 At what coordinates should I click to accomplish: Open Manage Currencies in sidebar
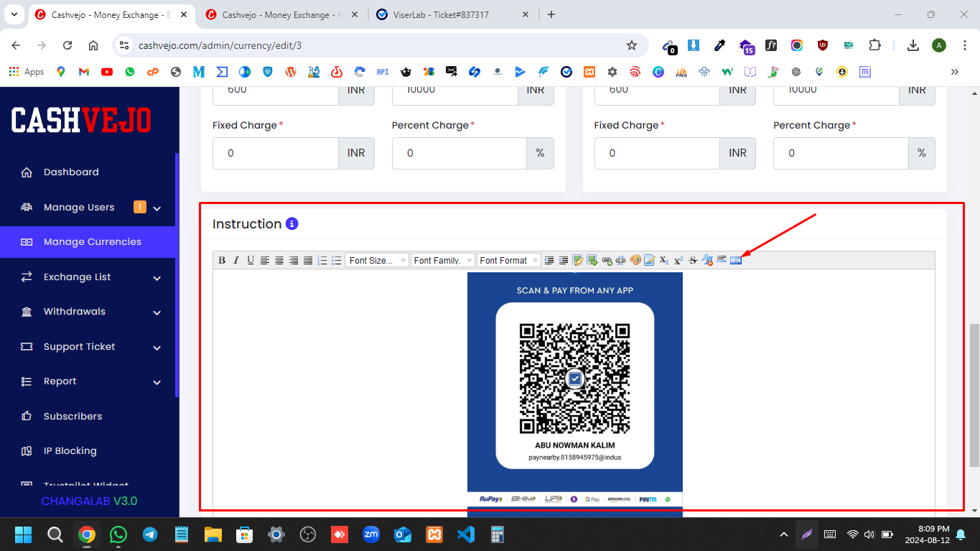pyautogui.click(x=88, y=242)
